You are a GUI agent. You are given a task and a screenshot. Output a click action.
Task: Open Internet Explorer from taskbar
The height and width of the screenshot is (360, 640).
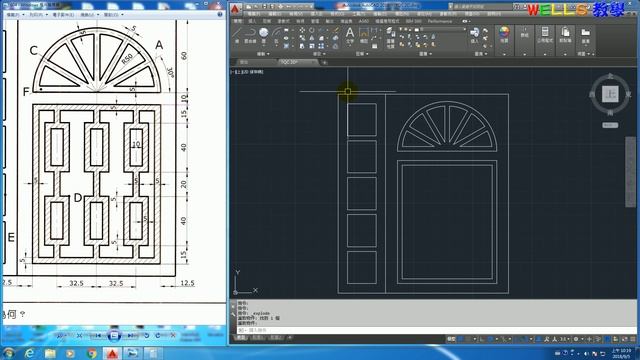(29, 353)
